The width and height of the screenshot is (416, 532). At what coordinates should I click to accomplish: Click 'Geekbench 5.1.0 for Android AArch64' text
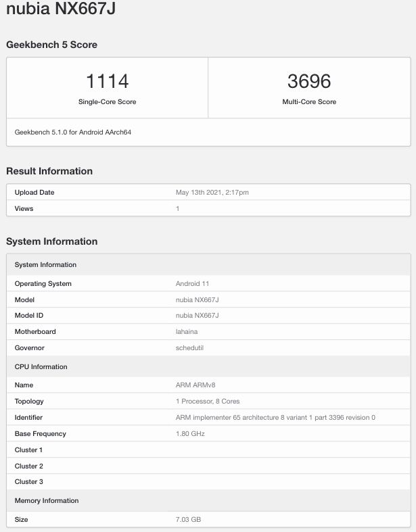(x=72, y=132)
